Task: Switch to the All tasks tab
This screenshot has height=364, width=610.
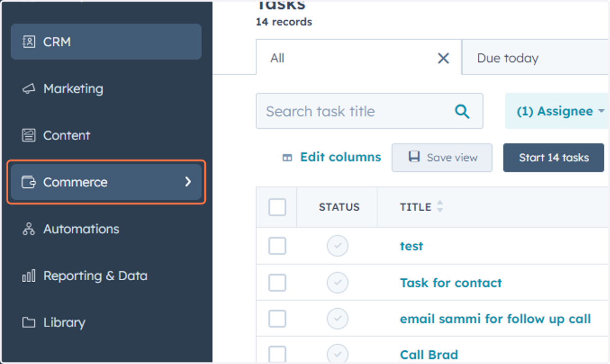Action: (359, 58)
